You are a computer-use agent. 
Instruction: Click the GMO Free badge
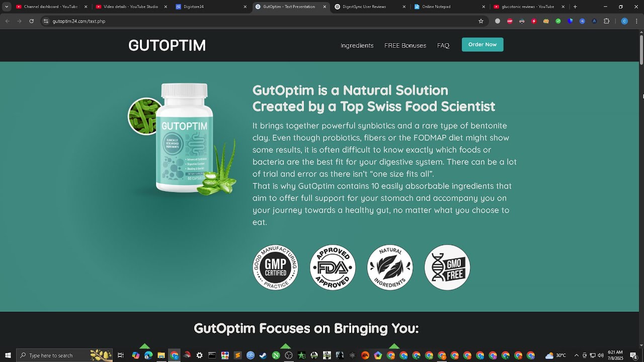click(x=447, y=267)
